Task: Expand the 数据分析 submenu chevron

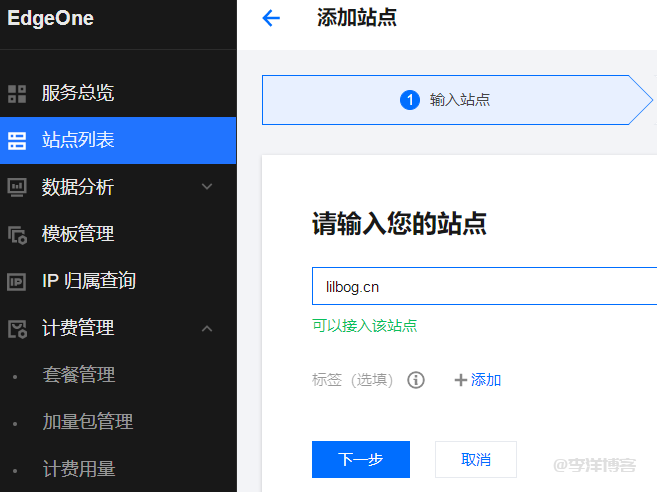Action: click(207, 187)
